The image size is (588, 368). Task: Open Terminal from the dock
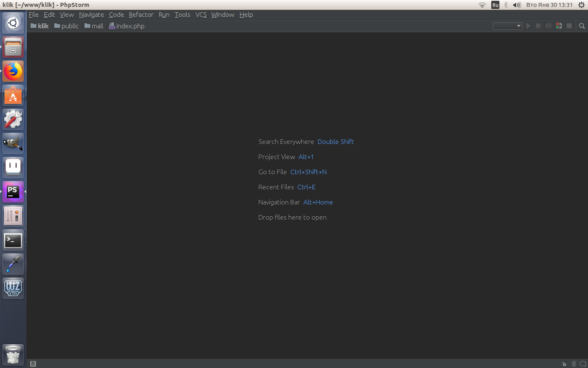point(13,240)
